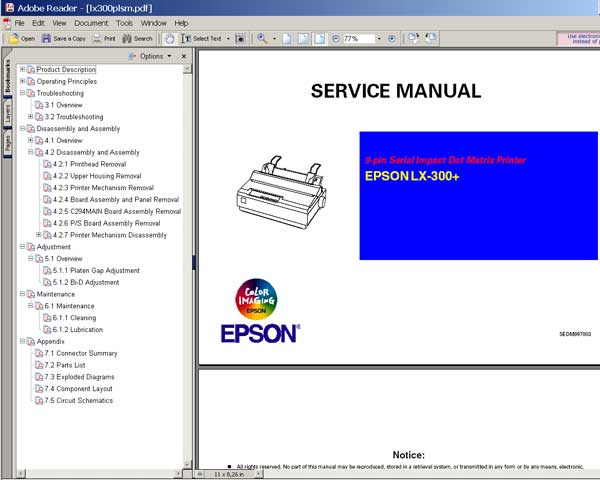Click the zoom in plus button
The height and width of the screenshot is (480, 600).
[x=391, y=39]
